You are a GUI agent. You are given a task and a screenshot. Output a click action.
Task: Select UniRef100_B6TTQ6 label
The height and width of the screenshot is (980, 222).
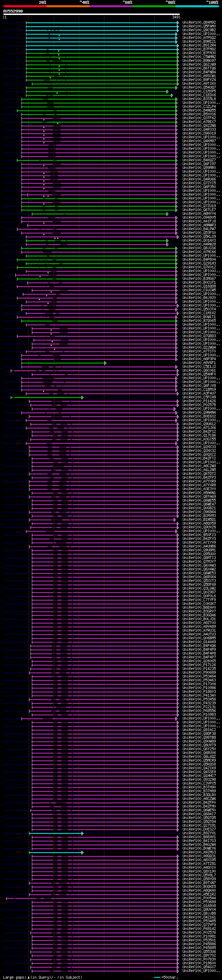click(199, 68)
